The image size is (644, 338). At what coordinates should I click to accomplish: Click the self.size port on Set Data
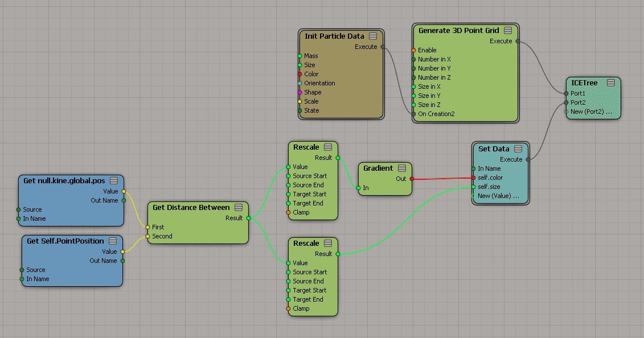474,187
